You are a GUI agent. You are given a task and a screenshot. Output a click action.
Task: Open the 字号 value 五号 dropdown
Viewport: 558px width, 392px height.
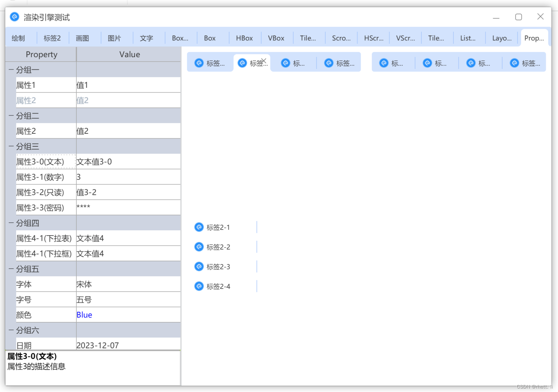(128, 300)
